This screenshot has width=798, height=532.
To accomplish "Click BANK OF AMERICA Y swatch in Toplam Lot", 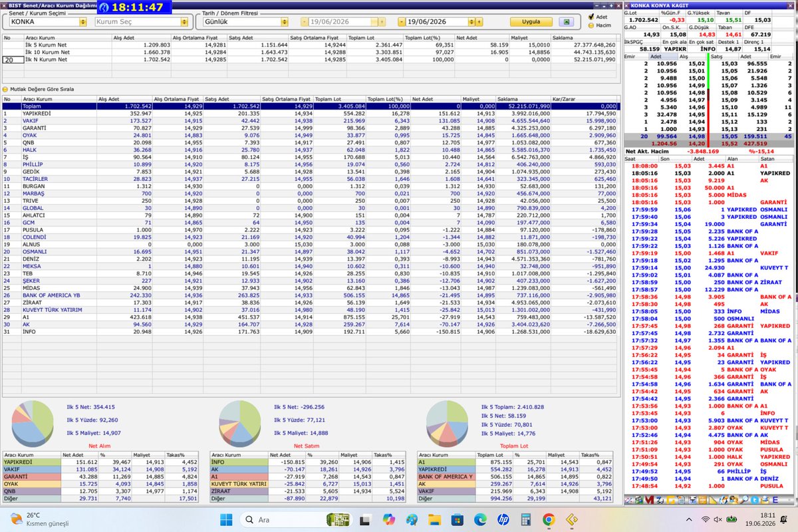I will (x=446, y=475).
